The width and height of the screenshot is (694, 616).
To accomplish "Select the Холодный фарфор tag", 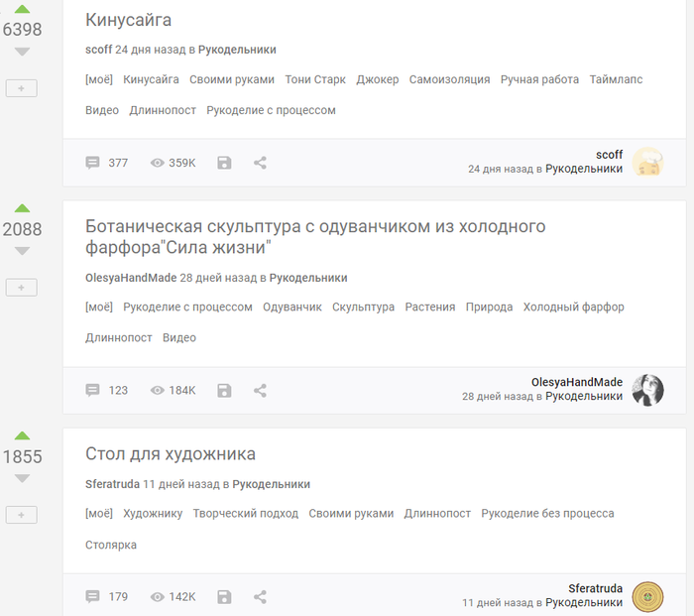I will click(x=573, y=308).
